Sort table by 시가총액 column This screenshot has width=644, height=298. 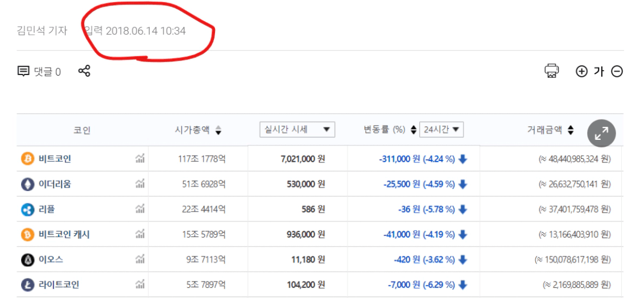(x=218, y=130)
